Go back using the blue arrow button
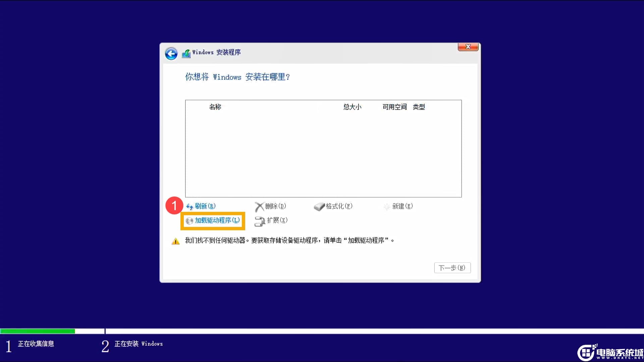This screenshot has height=362, width=644. coord(171,54)
